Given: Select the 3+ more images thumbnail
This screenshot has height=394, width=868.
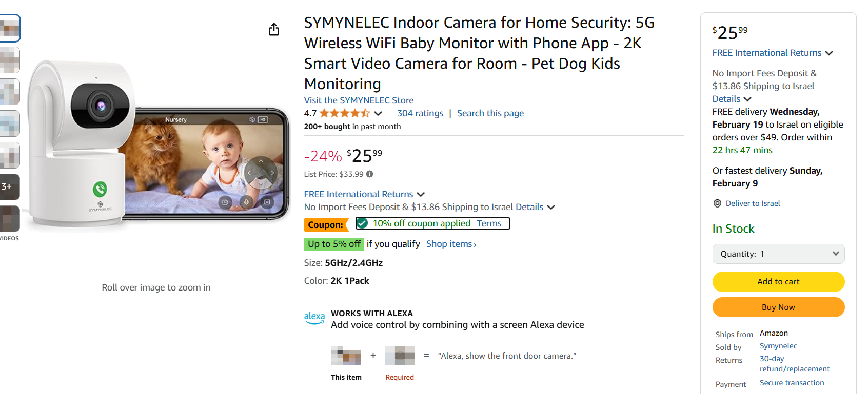Looking at the screenshot, I should (9, 186).
